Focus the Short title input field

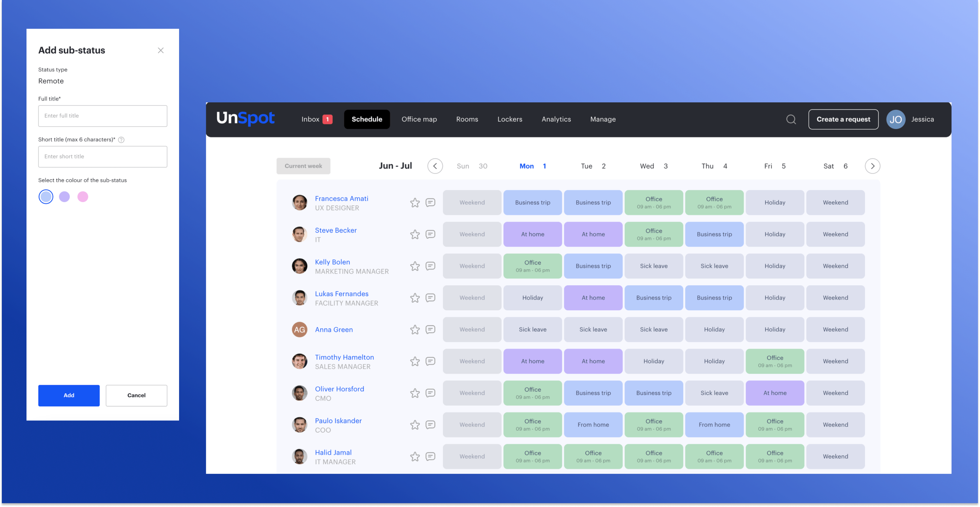(102, 157)
